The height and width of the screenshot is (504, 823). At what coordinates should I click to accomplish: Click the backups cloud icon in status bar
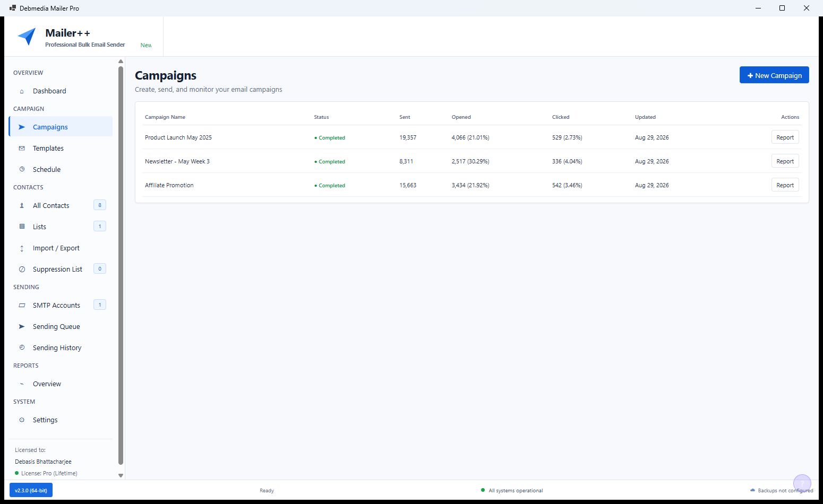[x=752, y=491]
